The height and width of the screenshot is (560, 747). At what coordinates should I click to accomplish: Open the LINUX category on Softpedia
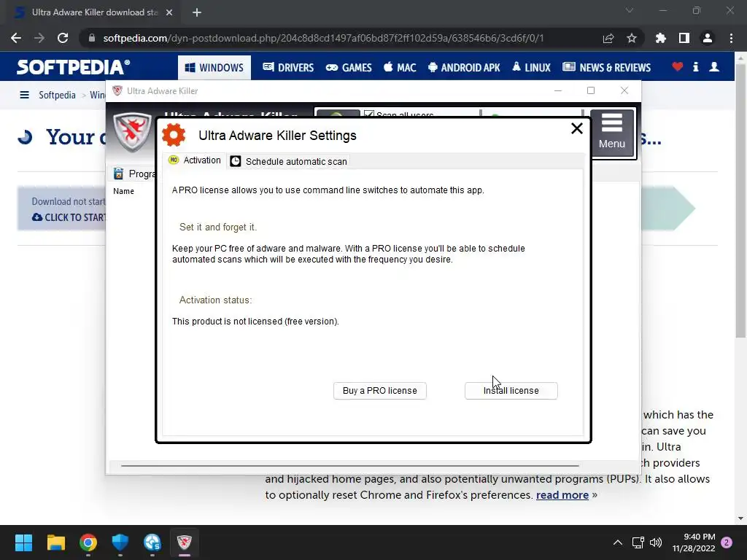coord(531,68)
